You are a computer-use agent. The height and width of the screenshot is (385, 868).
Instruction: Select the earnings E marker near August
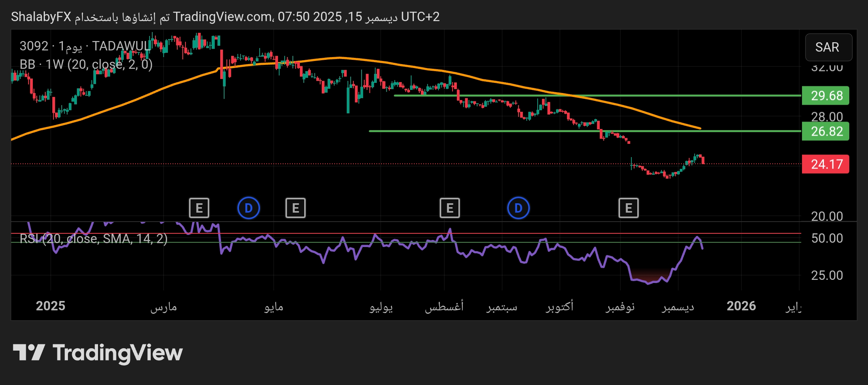tap(449, 208)
